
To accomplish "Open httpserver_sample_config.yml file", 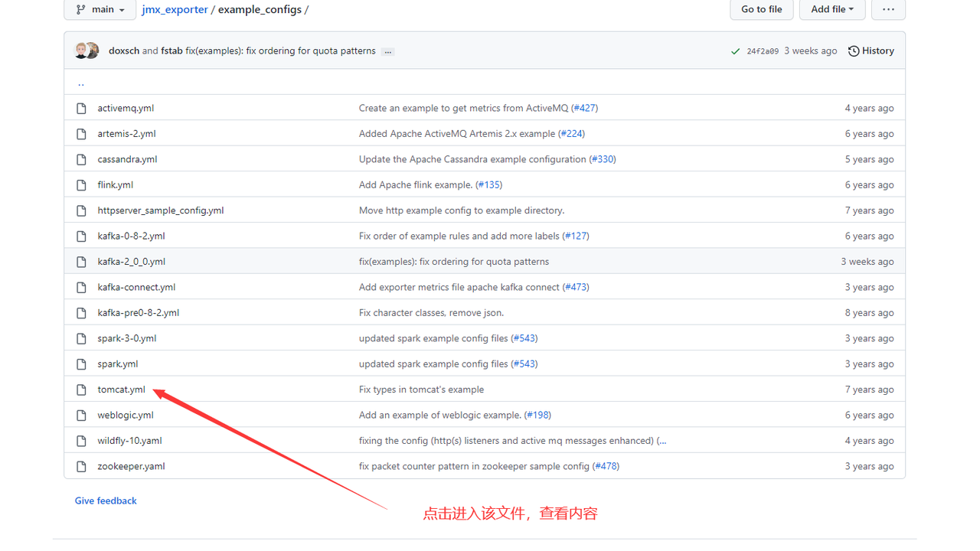I will click(x=161, y=210).
